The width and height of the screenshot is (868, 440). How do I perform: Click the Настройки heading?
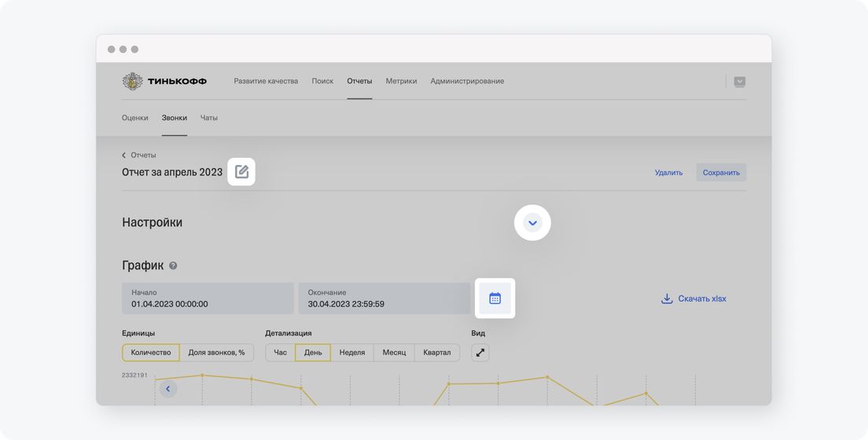pos(153,222)
